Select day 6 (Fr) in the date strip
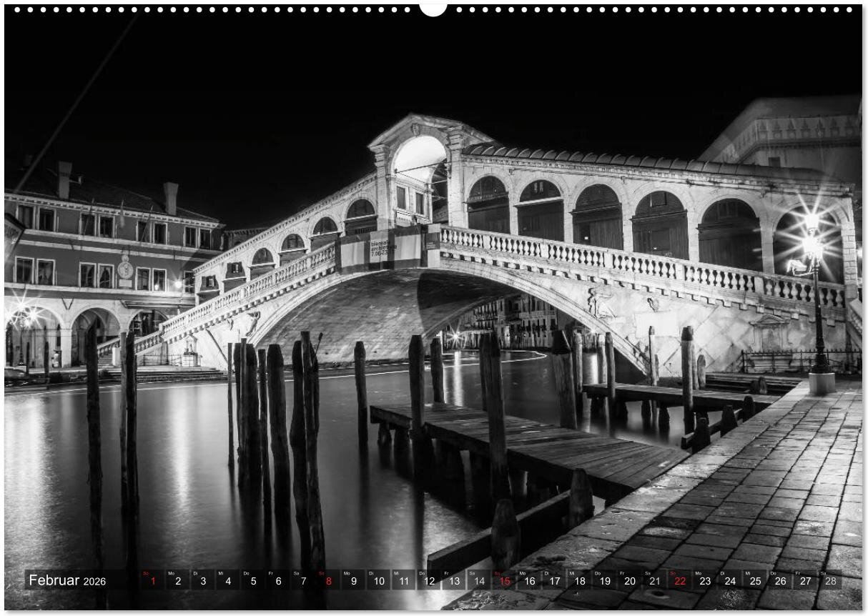 coord(278,580)
